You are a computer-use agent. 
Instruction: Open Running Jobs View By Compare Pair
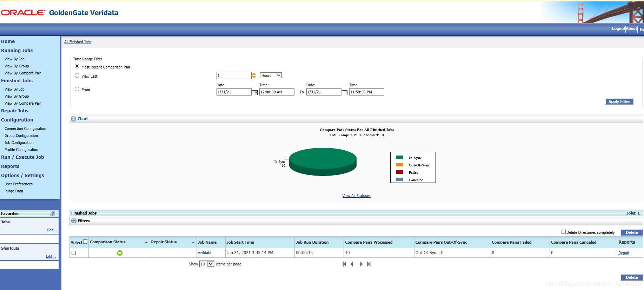(23, 73)
